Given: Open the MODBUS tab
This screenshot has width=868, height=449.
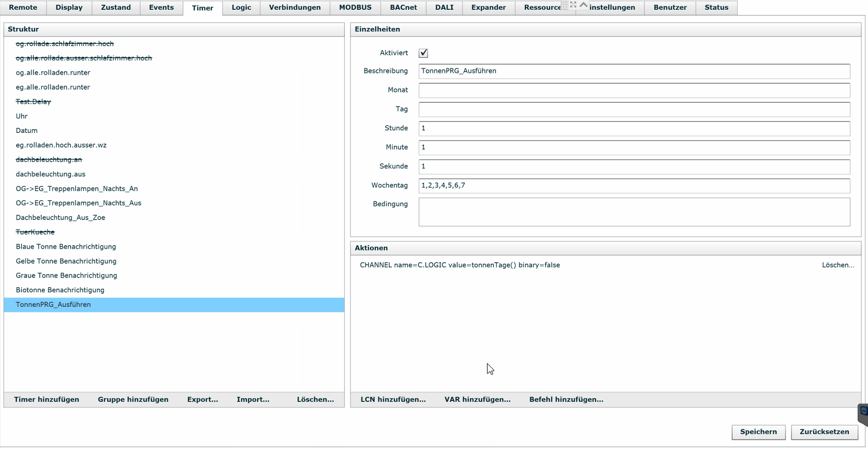Looking at the screenshot, I should coord(355,7).
